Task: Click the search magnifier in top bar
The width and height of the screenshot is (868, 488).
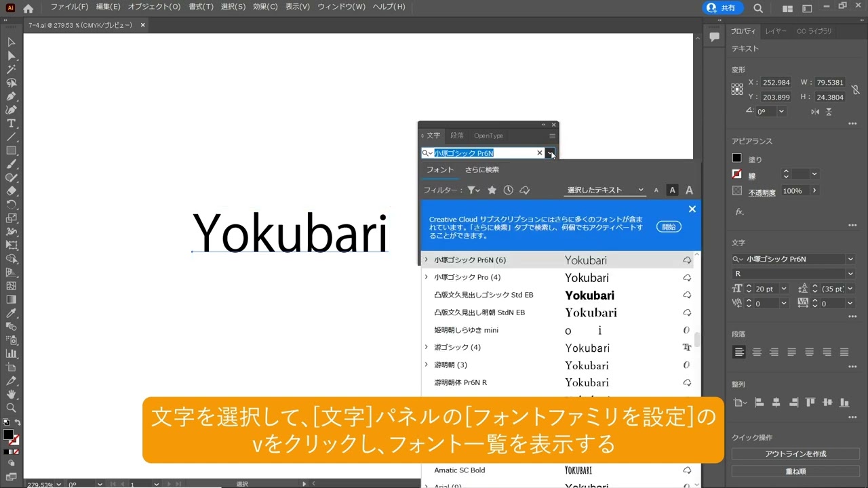Action: pos(758,8)
